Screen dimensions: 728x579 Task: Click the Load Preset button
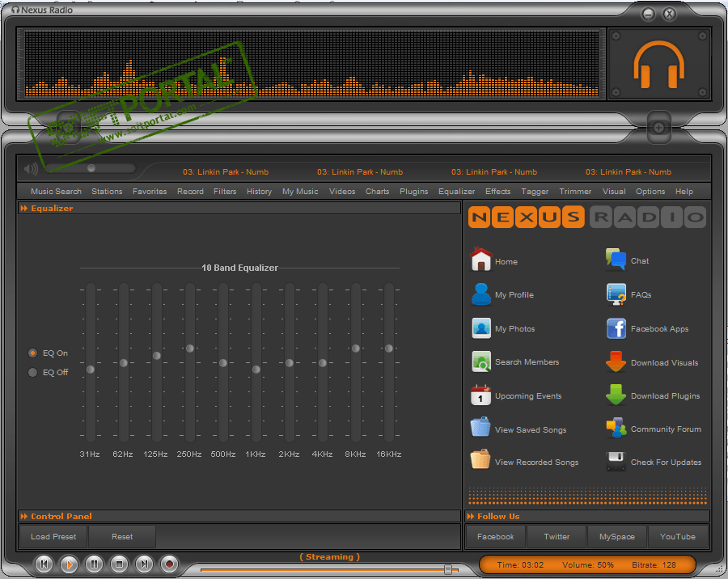[53, 537]
